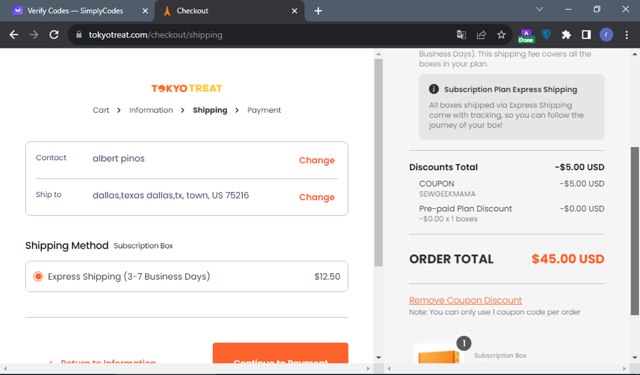The width and height of the screenshot is (640, 375).
Task: Toggle the browser side panel icon
Action: (x=586, y=35)
